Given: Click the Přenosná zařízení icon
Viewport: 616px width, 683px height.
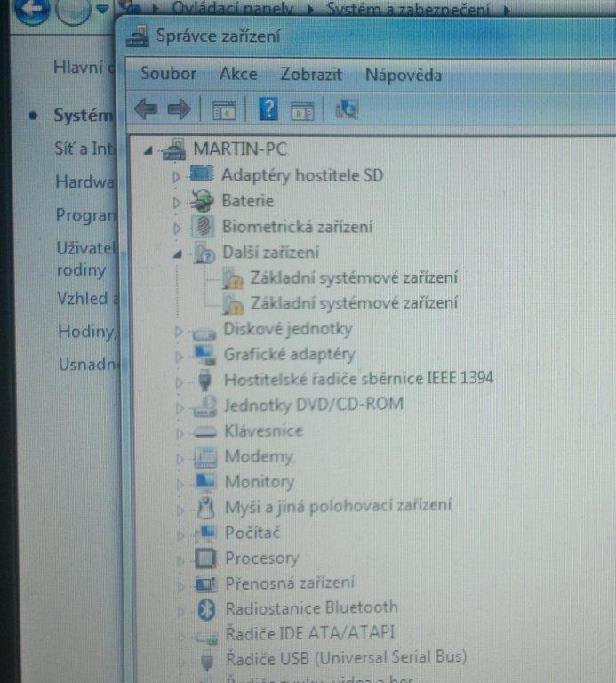Looking at the screenshot, I should click(x=206, y=583).
